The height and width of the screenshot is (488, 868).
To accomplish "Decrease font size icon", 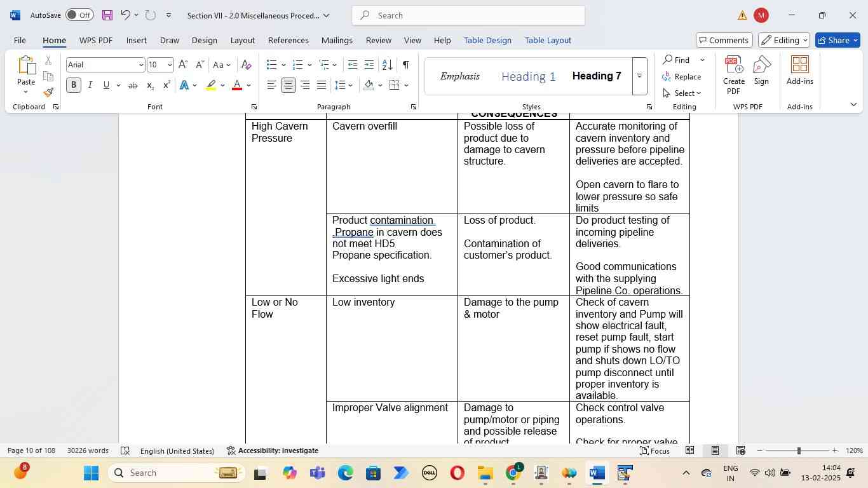I will pos(200,65).
